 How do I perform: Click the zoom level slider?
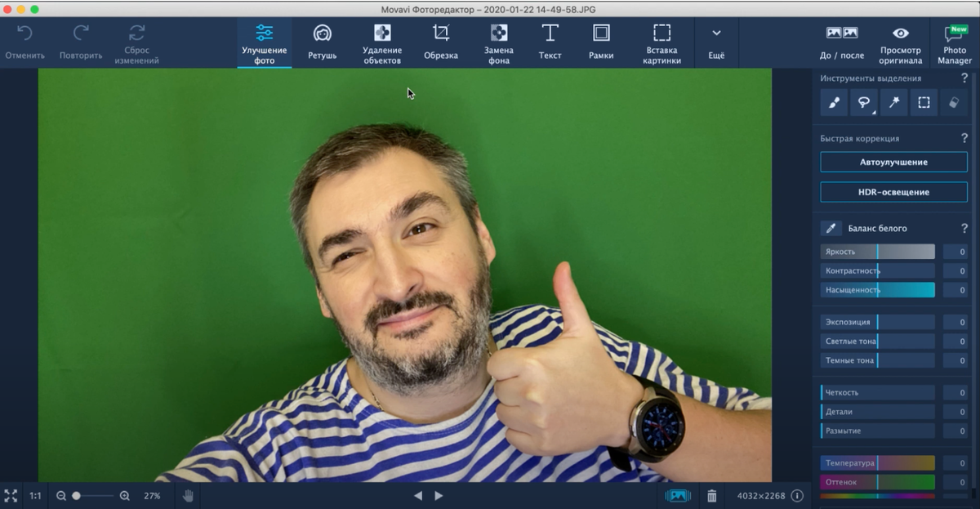pyautogui.click(x=93, y=496)
